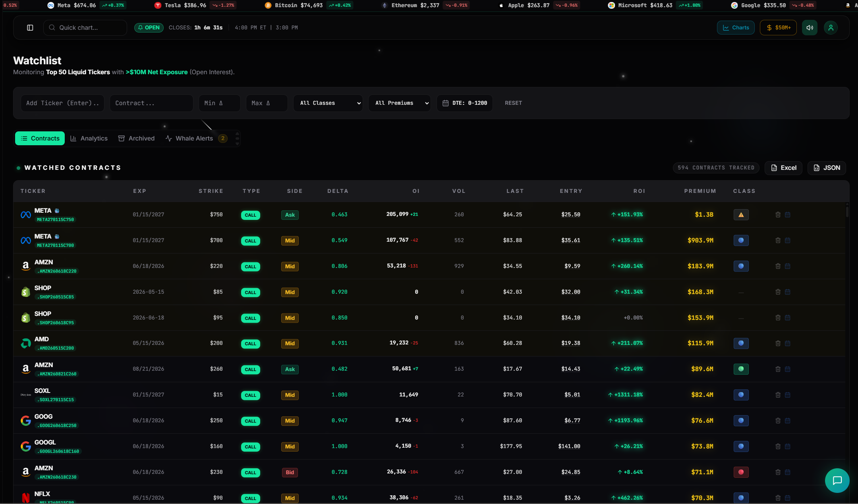Delete the META $750 call row
This screenshot has width=858, height=504.
point(778,215)
